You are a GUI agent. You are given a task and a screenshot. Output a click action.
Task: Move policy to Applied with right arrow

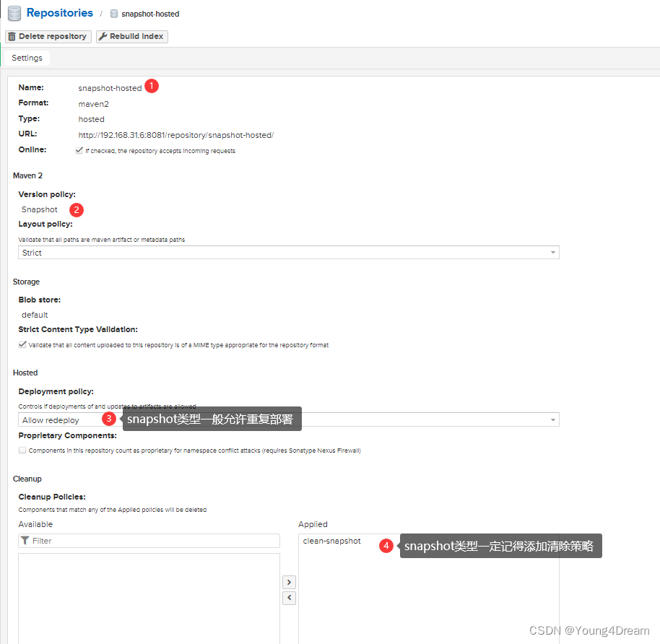tap(289, 582)
